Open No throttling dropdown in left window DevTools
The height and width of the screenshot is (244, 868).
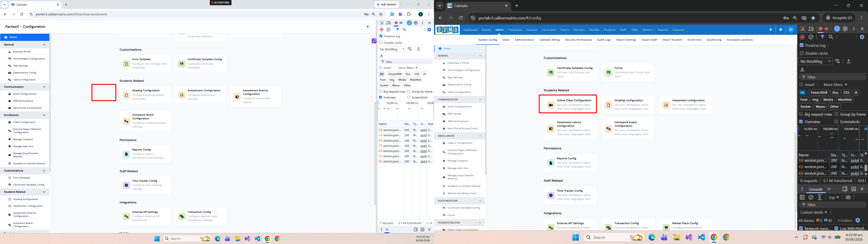392,49
